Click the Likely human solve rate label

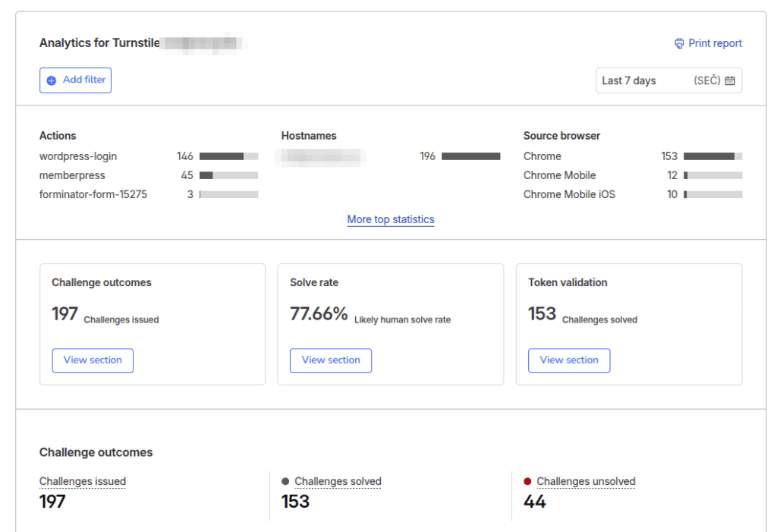tap(402, 320)
